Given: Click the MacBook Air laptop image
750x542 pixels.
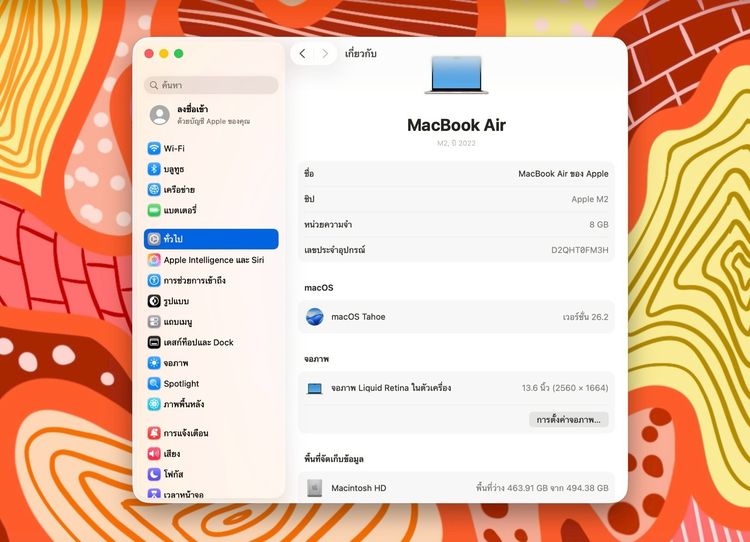Looking at the screenshot, I should click(x=456, y=75).
